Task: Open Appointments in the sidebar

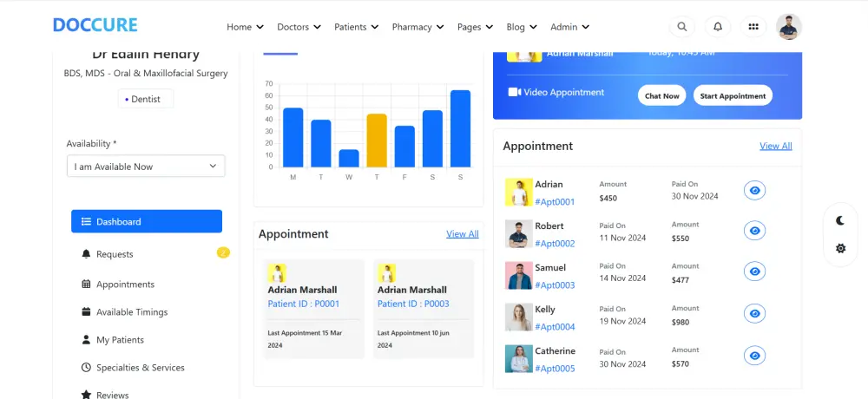Action: tap(125, 284)
